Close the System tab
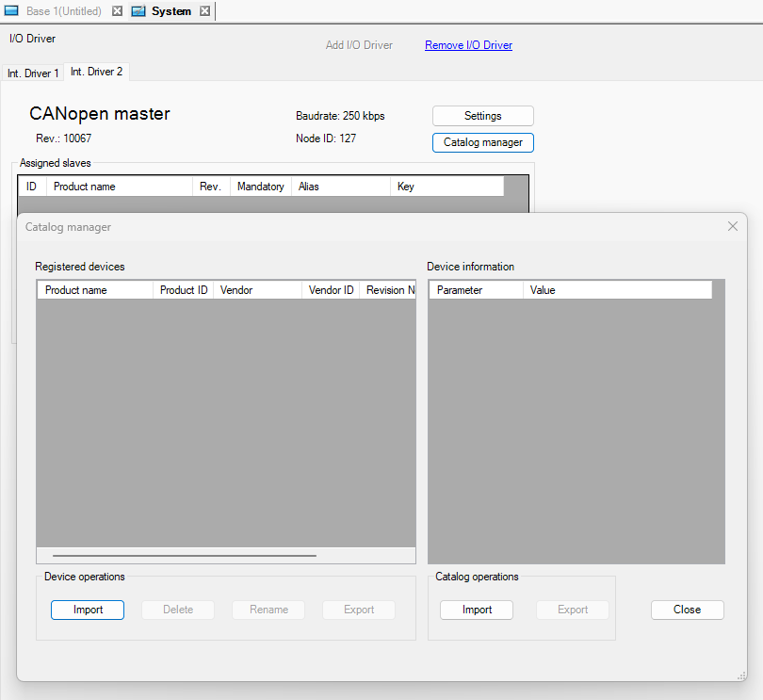 pyautogui.click(x=205, y=10)
